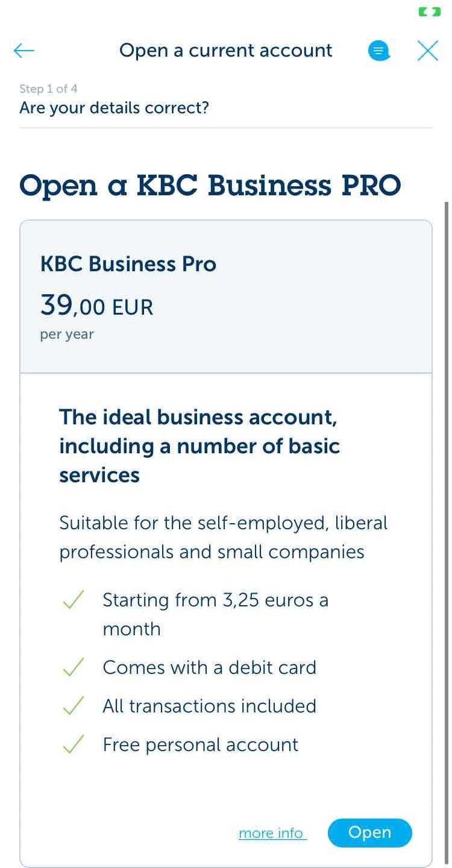Click checkmark next to 'Free personal account'
452x868 pixels.
point(74,744)
